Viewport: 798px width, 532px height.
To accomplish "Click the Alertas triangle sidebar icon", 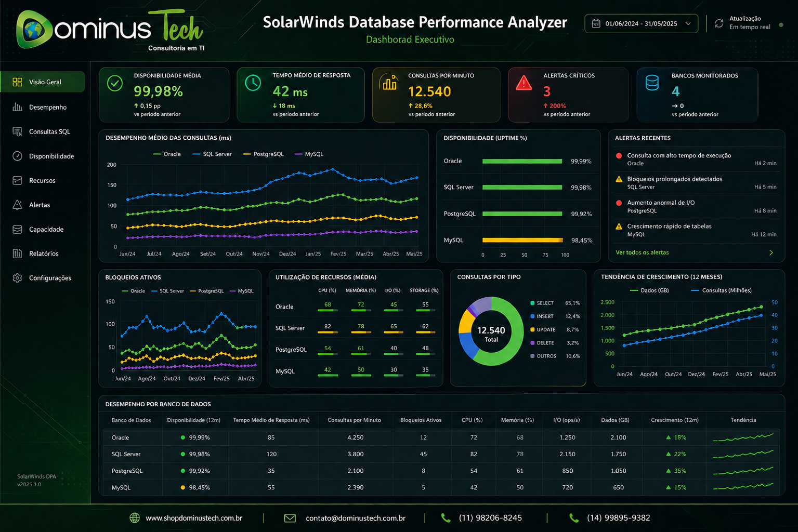I will click(x=17, y=205).
